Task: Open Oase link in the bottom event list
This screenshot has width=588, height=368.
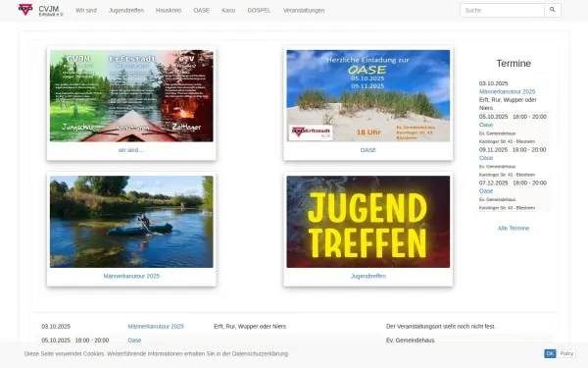Action: tap(134, 341)
